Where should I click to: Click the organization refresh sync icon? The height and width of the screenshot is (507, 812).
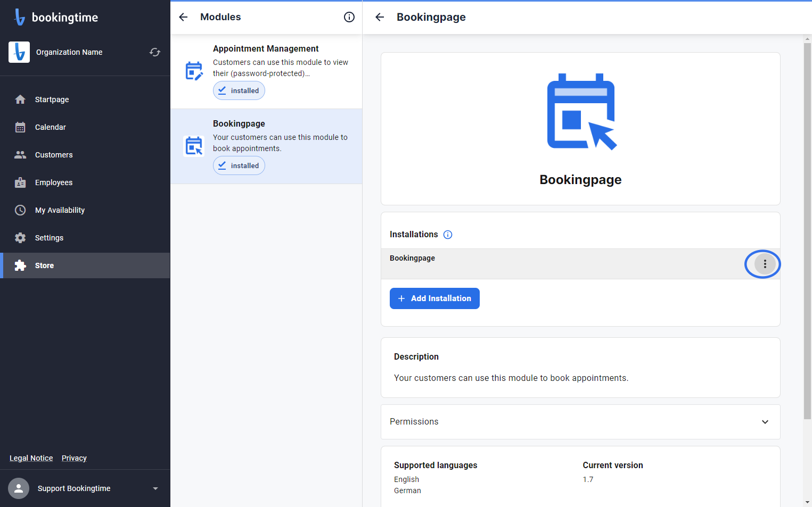coord(155,52)
